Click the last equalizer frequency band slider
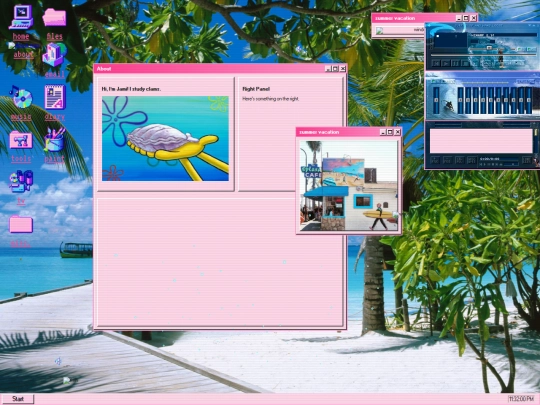Screen dimensions: 540x405 click(x=529, y=100)
